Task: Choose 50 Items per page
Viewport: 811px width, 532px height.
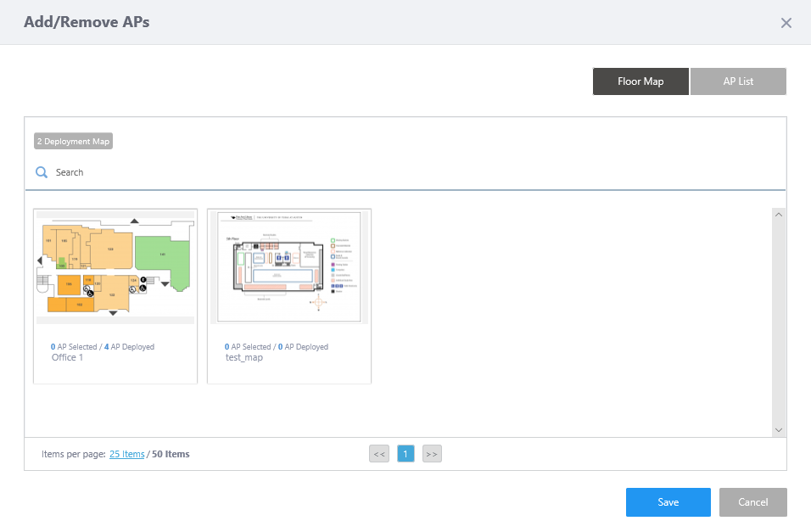Action: tap(171, 454)
